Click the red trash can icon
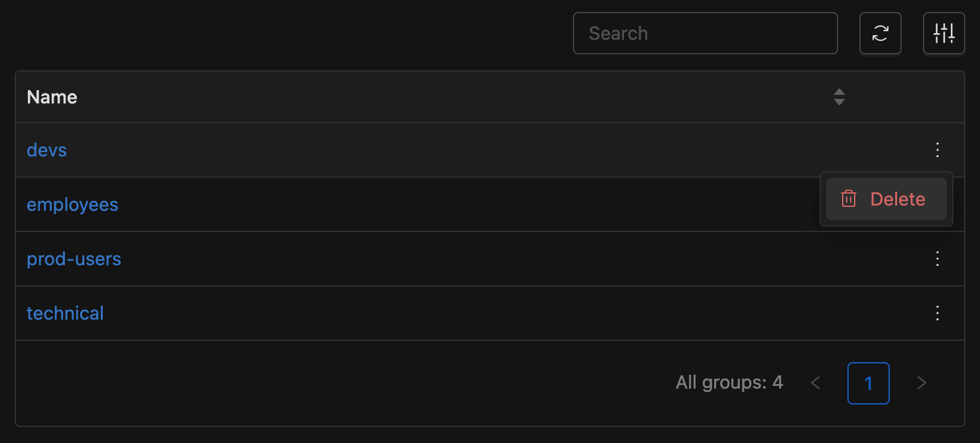 tap(849, 199)
